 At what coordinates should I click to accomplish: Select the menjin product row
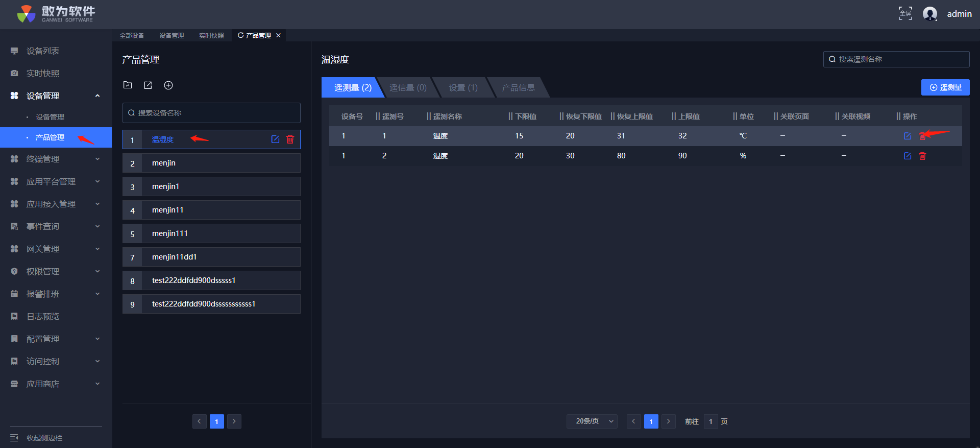pos(211,163)
